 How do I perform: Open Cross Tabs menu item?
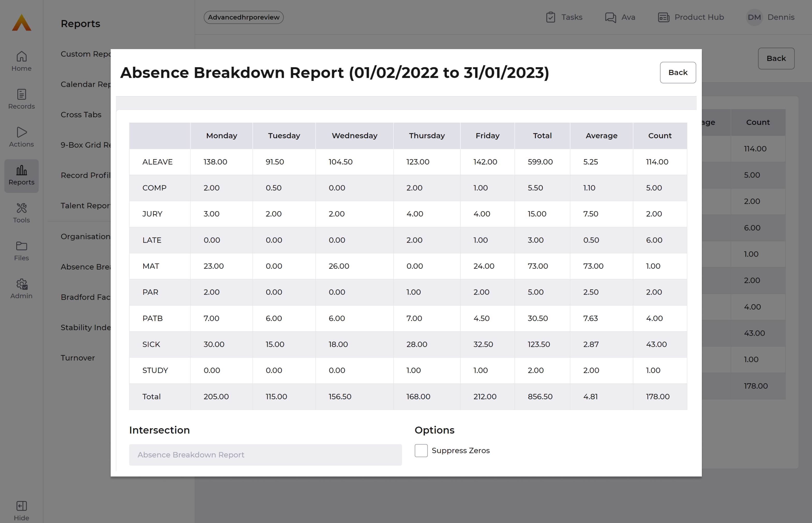click(x=81, y=114)
